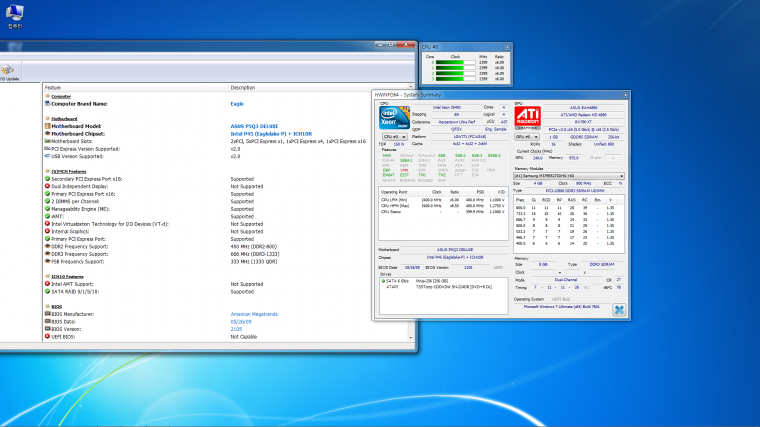The width and height of the screenshot is (760, 427).
Task: Click the American Megatrends link
Action: pyautogui.click(x=254, y=314)
